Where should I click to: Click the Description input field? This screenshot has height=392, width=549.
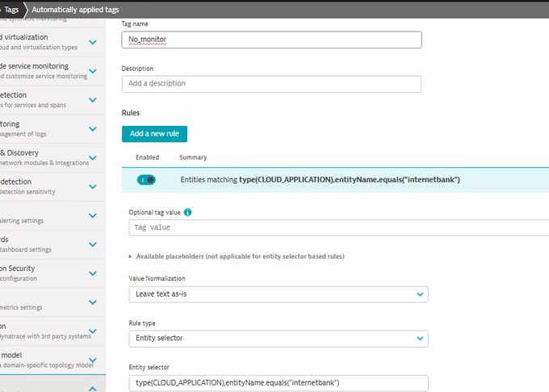(x=271, y=84)
